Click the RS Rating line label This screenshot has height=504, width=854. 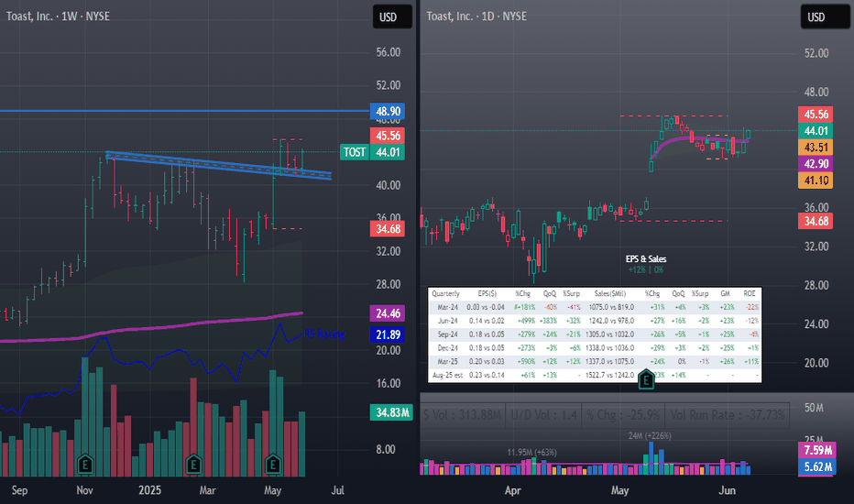tap(324, 334)
